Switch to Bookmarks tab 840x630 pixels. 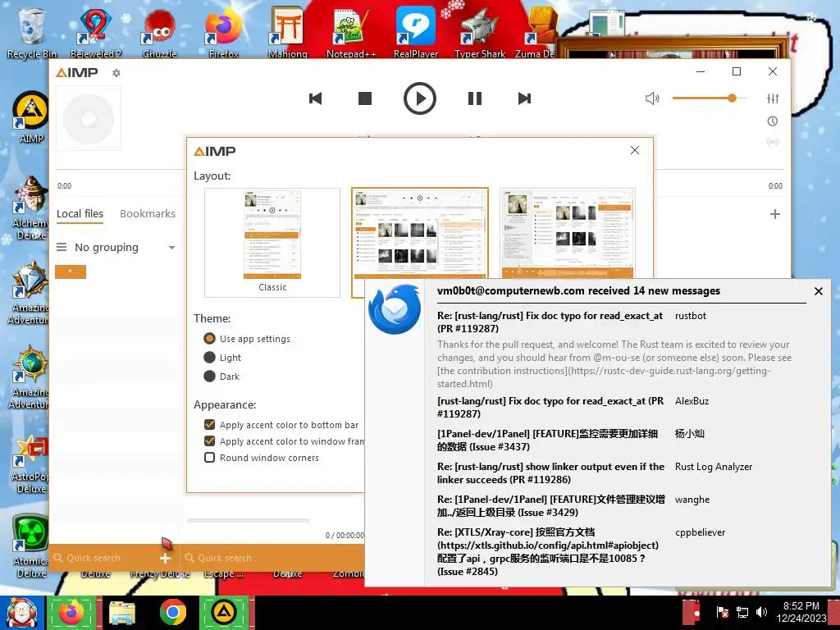point(148,214)
